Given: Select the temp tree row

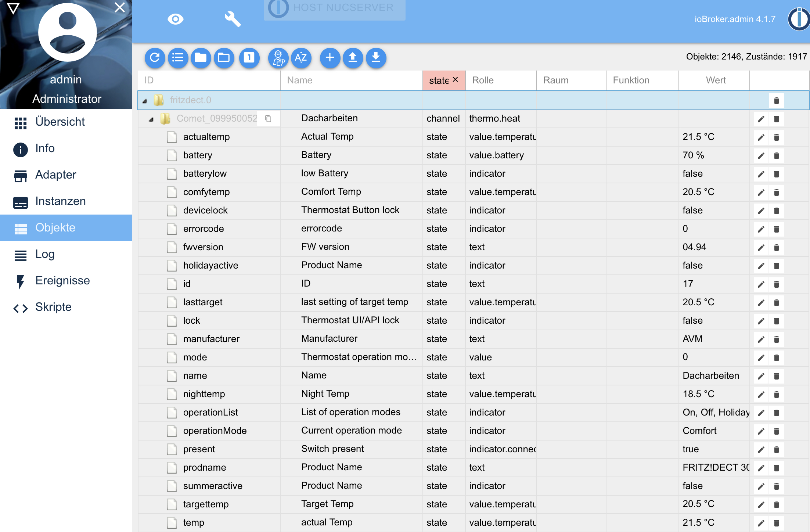Looking at the screenshot, I should (473, 522).
